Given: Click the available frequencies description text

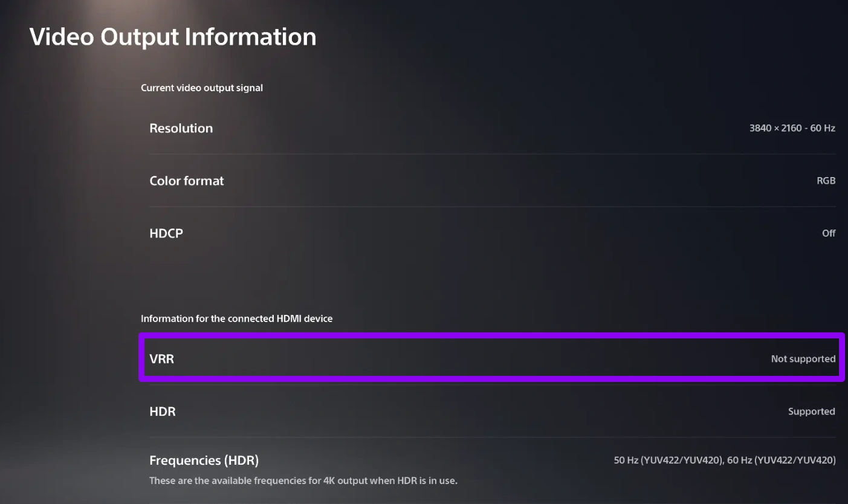Looking at the screenshot, I should 303,481.
